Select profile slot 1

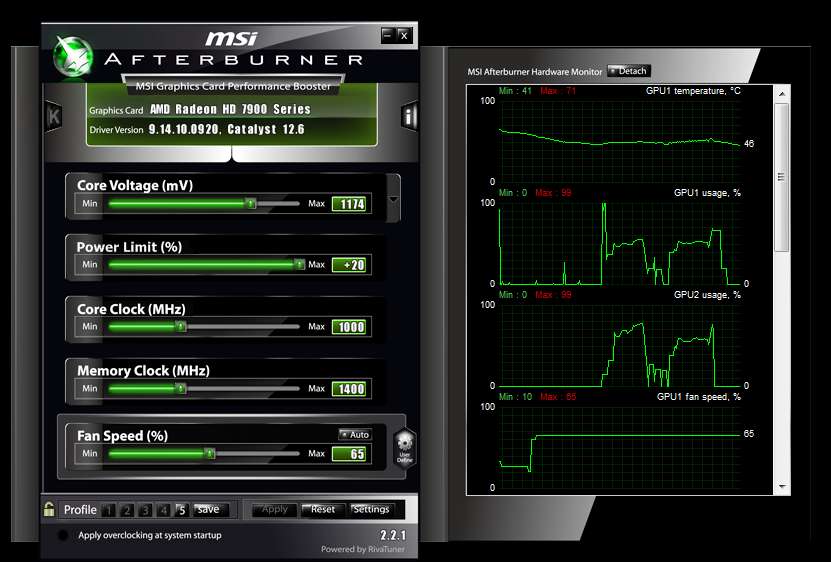(x=109, y=510)
